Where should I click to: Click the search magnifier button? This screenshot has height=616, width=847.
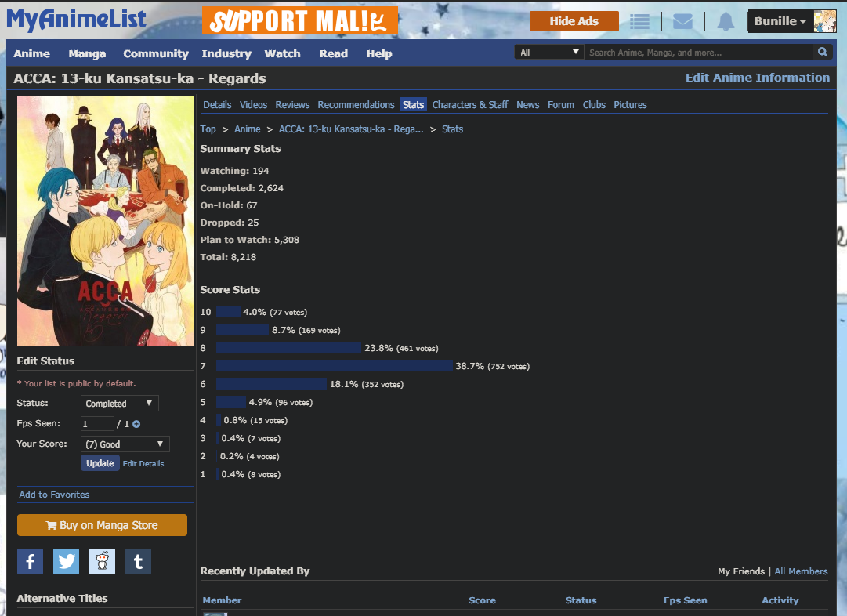click(x=823, y=52)
